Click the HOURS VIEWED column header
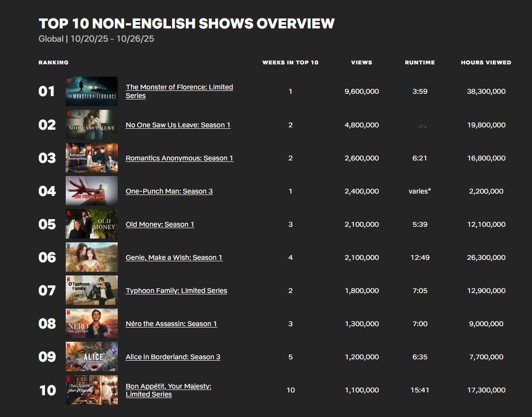Image resolution: width=532 pixels, height=417 pixels. 486,62
